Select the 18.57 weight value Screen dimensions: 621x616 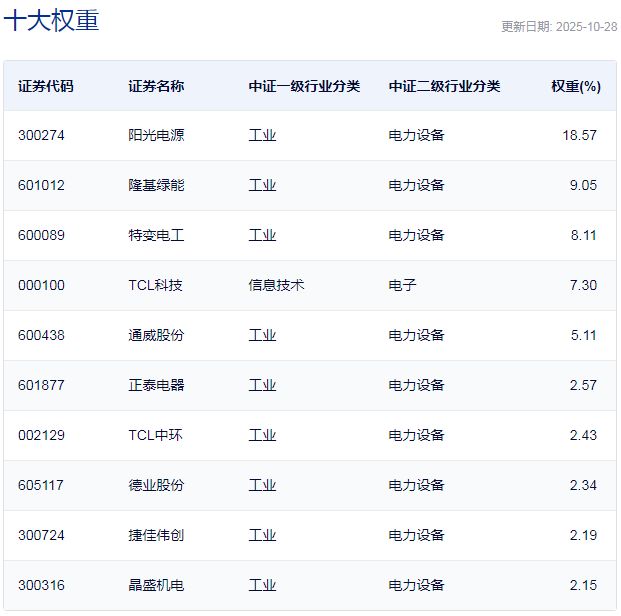pos(580,135)
